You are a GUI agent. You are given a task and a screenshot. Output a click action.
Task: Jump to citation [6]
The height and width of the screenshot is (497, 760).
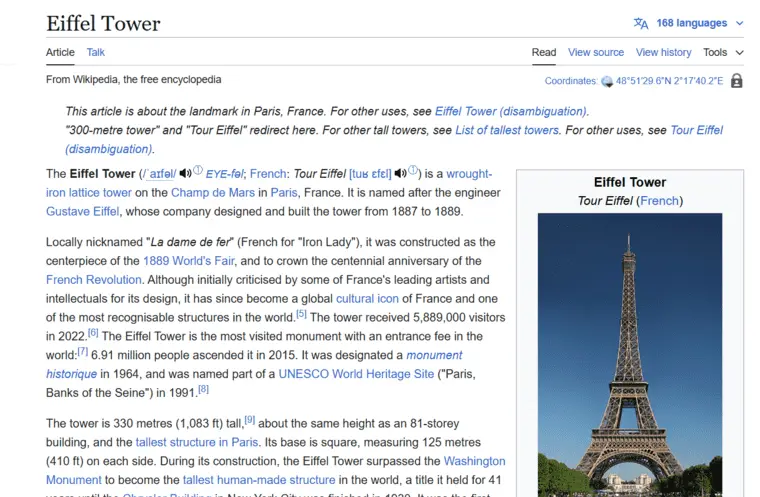tap(93, 333)
